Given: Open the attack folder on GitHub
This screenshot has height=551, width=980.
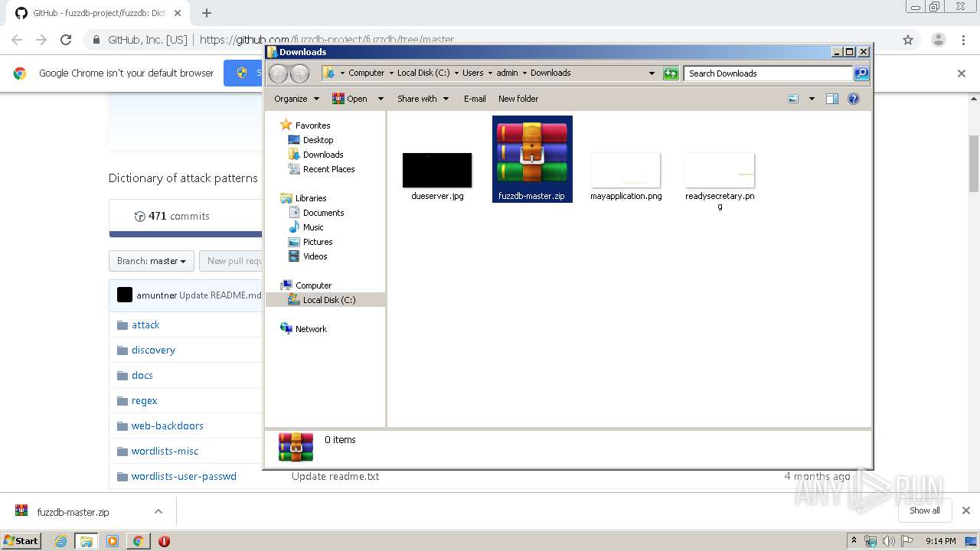Looking at the screenshot, I should point(145,324).
